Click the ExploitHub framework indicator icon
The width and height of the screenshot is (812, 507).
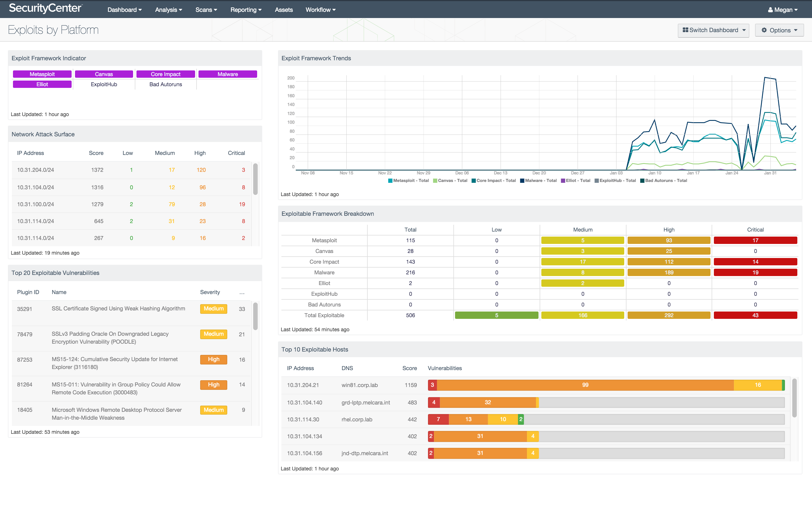pos(104,84)
